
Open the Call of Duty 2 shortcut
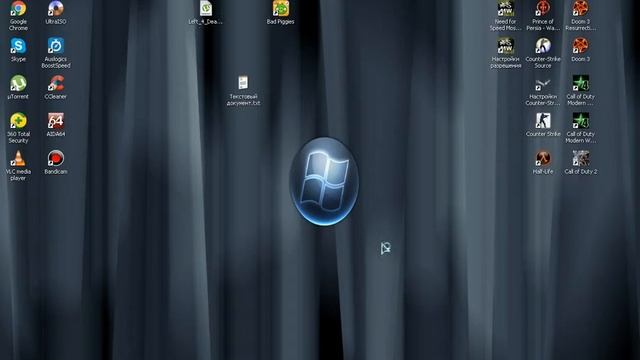pos(580,158)
